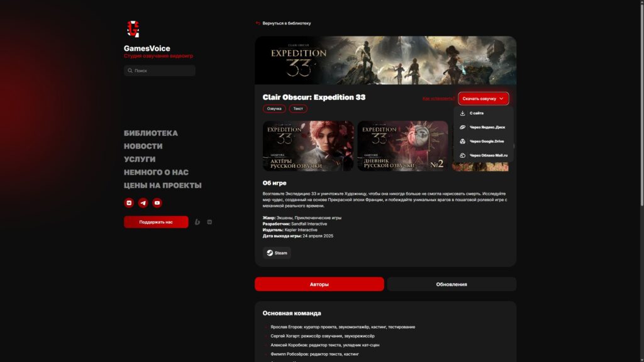The width and height of the screenshot is (644, 362).
Task: Click the Озвучка tag
Action: click(x=274, y=109)
